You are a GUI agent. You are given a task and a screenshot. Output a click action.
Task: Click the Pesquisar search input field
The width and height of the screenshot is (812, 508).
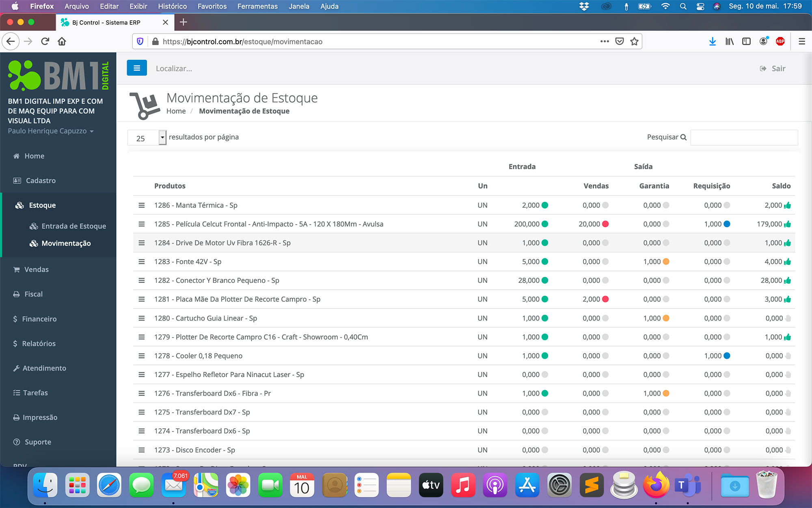tap(744, 137)
